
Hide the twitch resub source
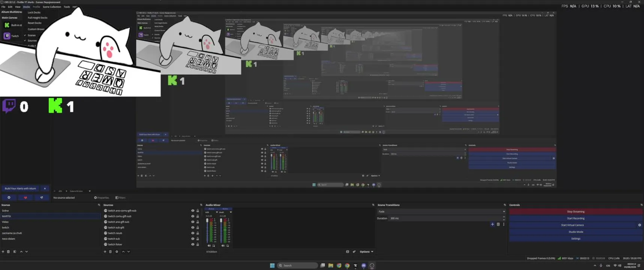click(x=193, y=233)
